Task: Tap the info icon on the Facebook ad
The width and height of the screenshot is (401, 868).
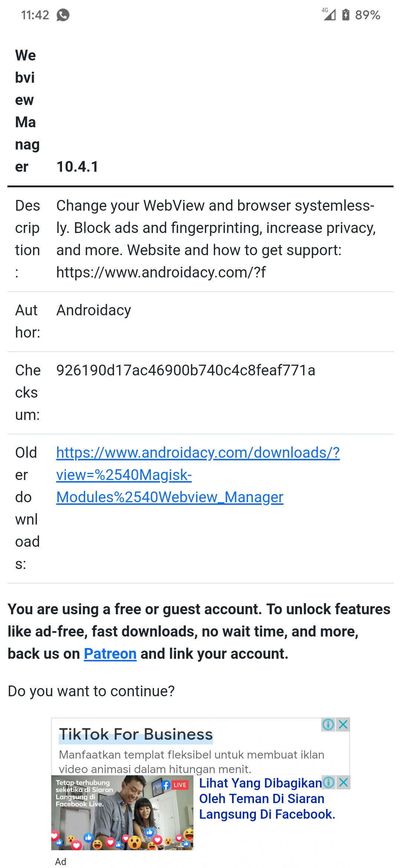Action: (328, 783)
